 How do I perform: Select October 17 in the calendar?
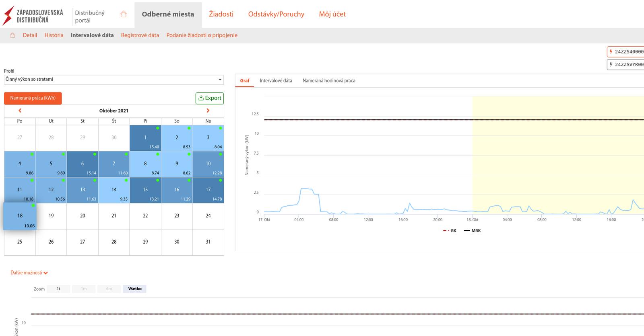click(208, 190)
